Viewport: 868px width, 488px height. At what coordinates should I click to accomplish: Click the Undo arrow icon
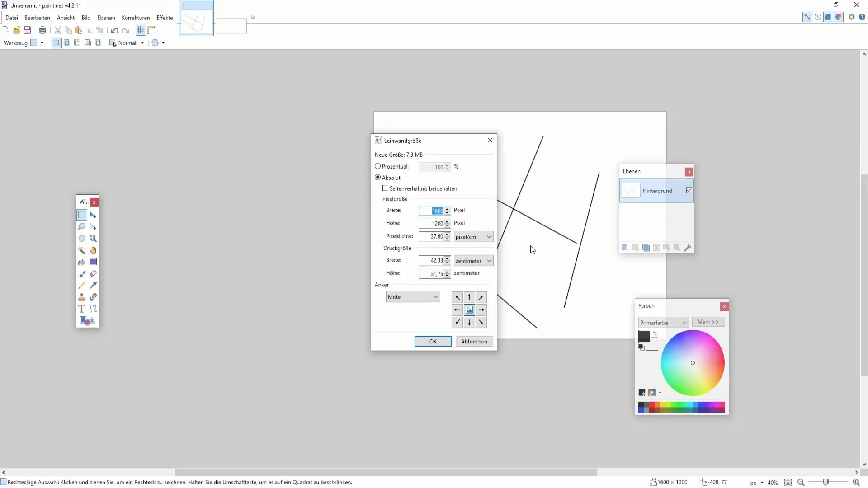pos(115,30)
